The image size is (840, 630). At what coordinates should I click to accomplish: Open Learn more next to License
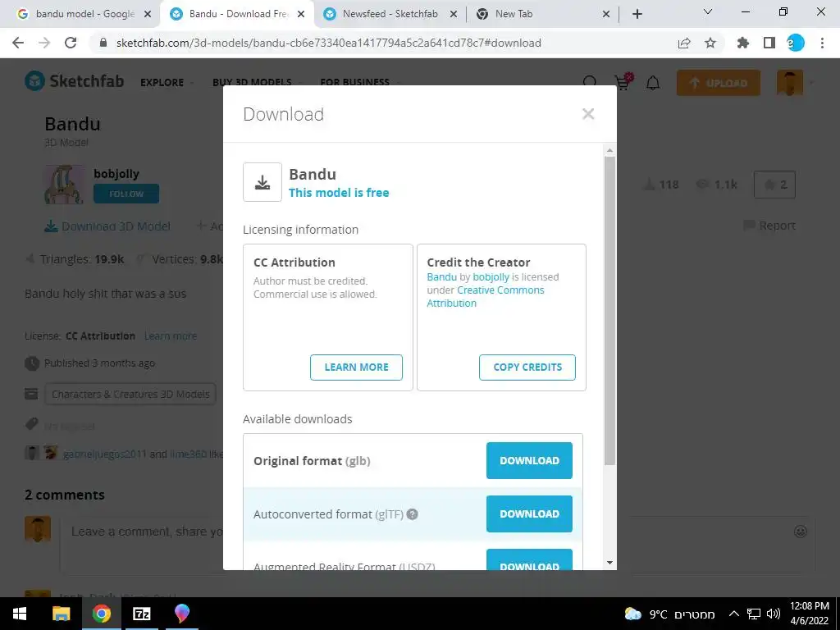click(x=171, y=336)
